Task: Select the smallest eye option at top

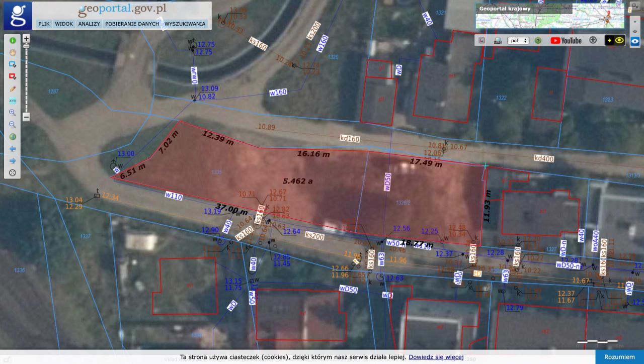Action: point(634,23)
